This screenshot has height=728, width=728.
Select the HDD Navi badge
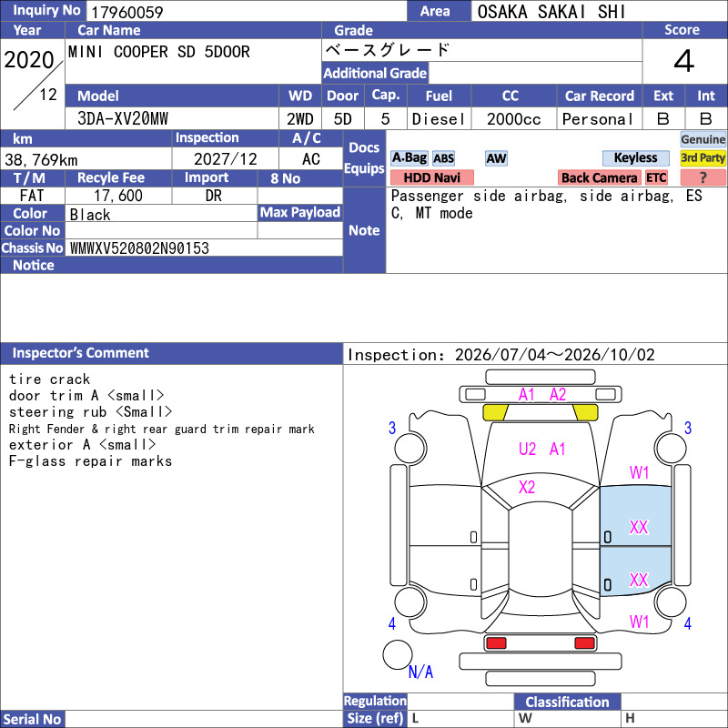tap(431, 177)
